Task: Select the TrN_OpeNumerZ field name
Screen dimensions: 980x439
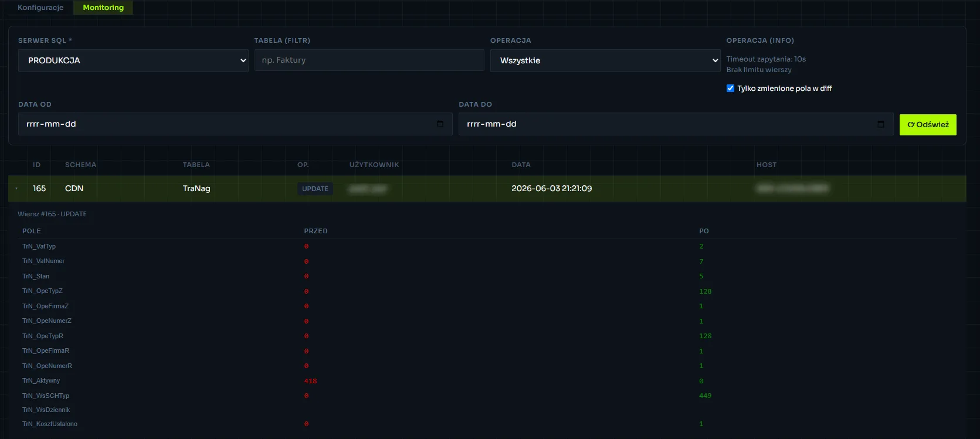Action: pyautogui.click(x=47, y=321)
